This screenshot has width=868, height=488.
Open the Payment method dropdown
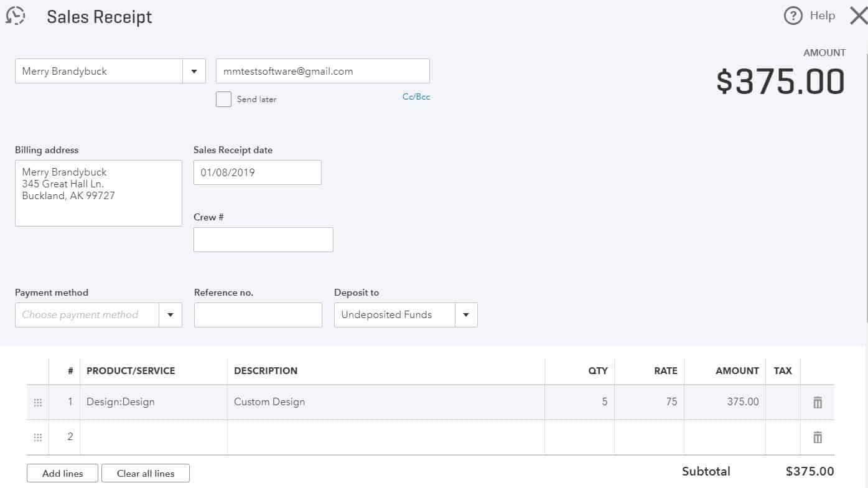(170, 315)
